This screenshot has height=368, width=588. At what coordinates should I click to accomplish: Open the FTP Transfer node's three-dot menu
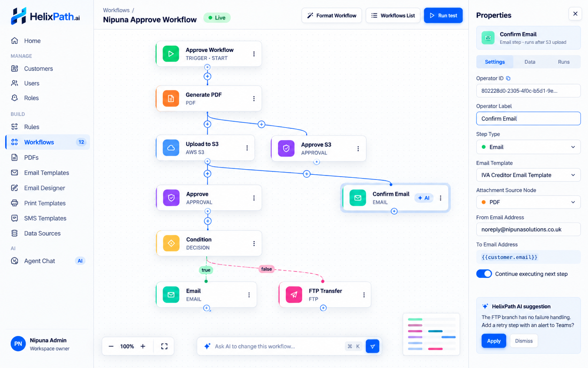364,295
